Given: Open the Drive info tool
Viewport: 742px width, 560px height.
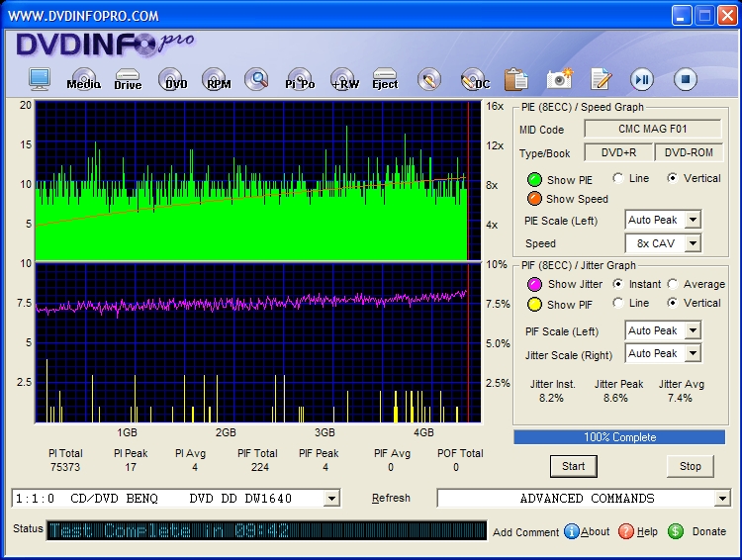Looking at the screenshot, I should [x=128, y=79].
